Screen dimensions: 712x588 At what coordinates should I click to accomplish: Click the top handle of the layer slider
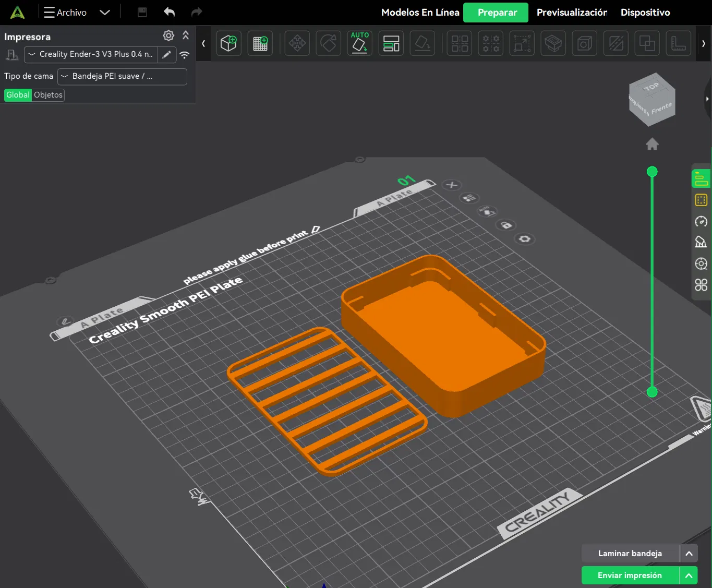[652, 172]
